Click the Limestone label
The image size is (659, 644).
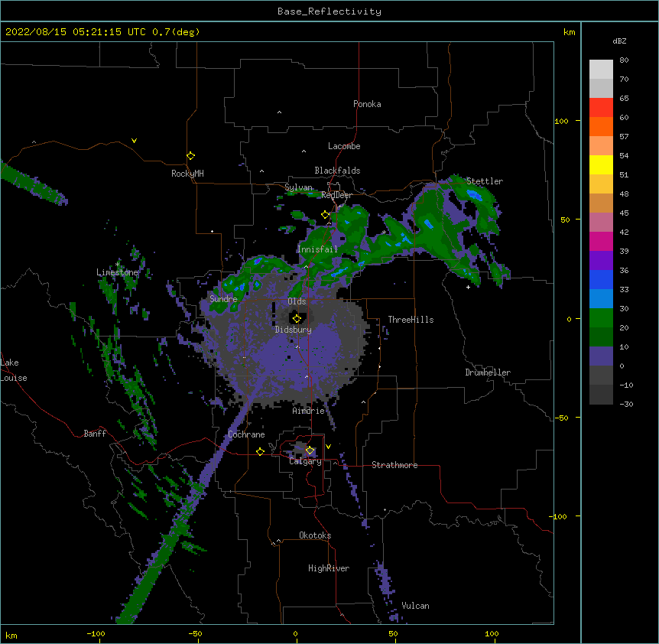coord(117,272)
